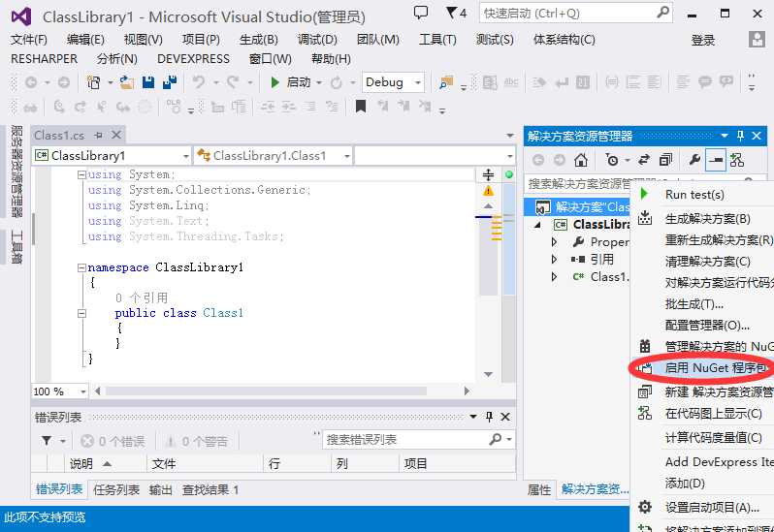Toggle the bookmark icon in the toolbar
774x532 pixels.
(x=361, y=106)
